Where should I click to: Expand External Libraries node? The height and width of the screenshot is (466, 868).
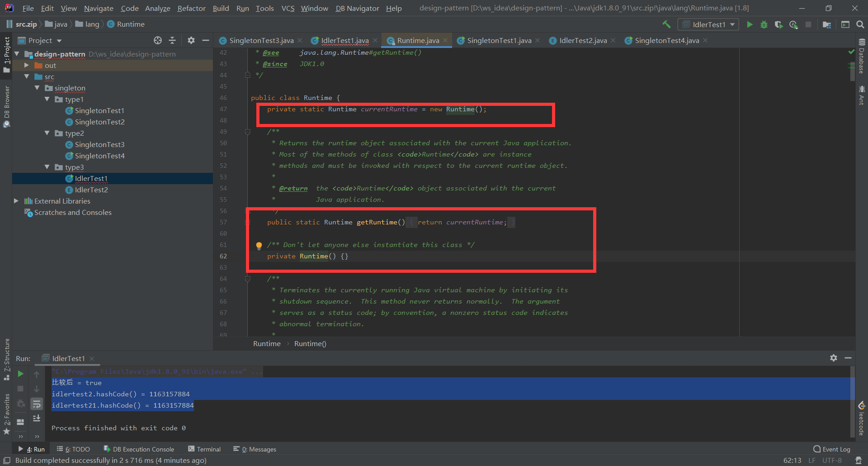tap(16, 201)
